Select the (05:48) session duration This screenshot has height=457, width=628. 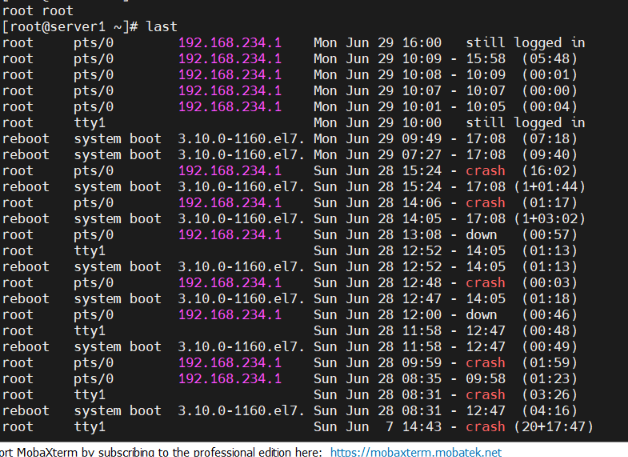coord(550,58)
